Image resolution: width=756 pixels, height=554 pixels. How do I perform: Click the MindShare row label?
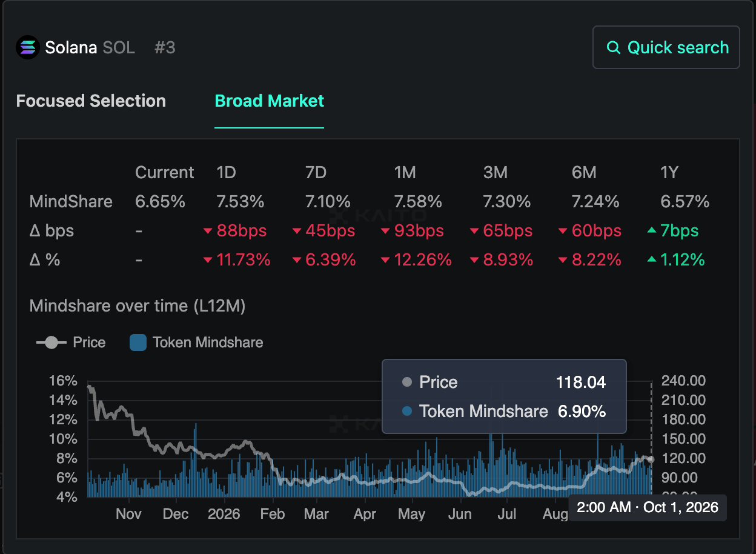click(71, 202)
